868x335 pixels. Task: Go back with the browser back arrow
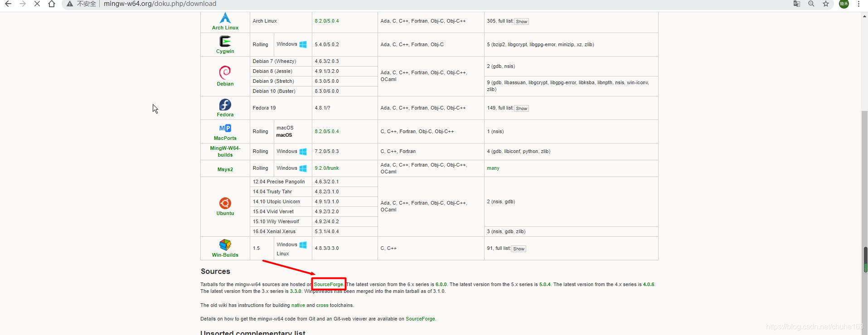[8, 4]
